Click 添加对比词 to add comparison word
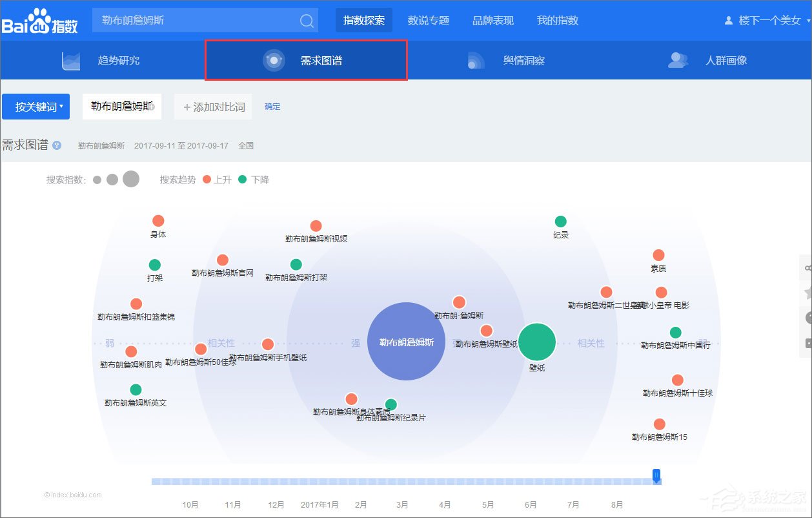 pos(213,107)
